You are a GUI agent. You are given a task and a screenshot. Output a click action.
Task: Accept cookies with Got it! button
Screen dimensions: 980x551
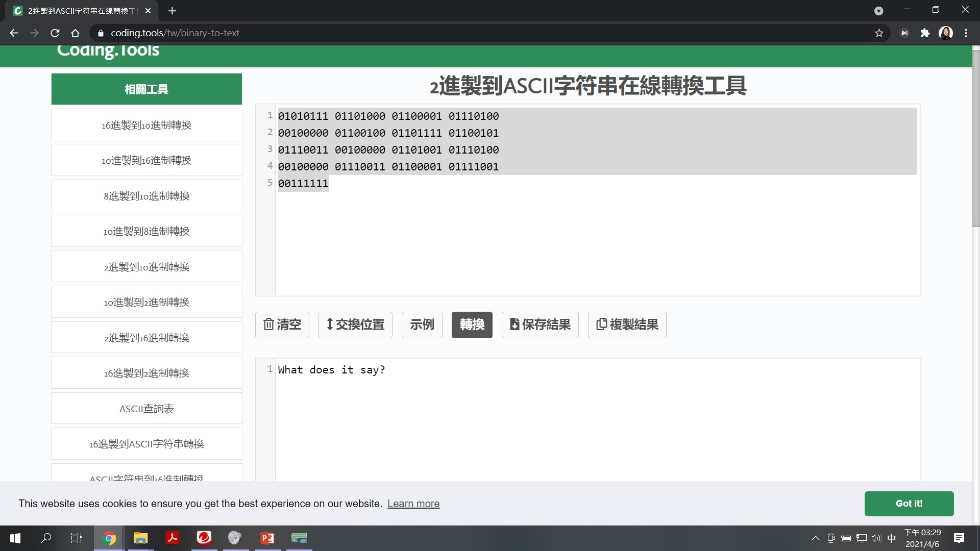tap(909, 504)
